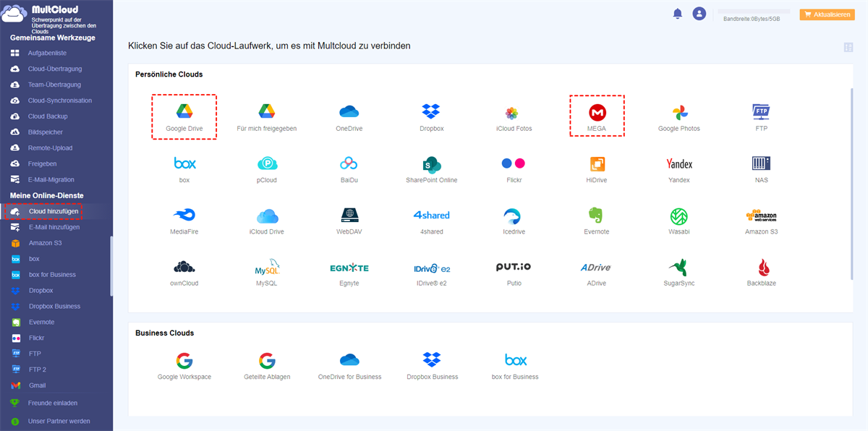The height and width of the screenshot is (431, 868).
Task: Open Dropbox Business in sidebar
Action: (x=54, y=307)
